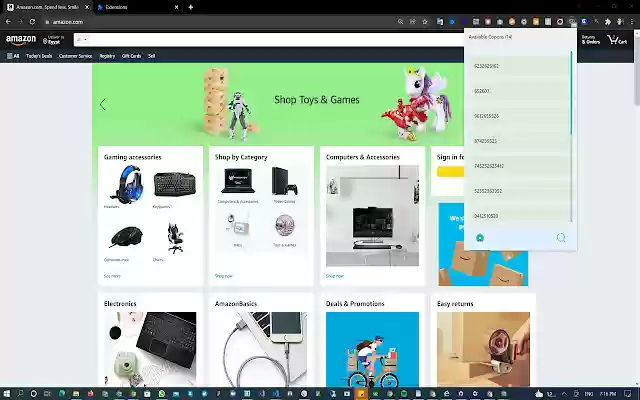Screen dimensions: 640x400
Task: Go to Today's Deals
Action: coord(39,56)
